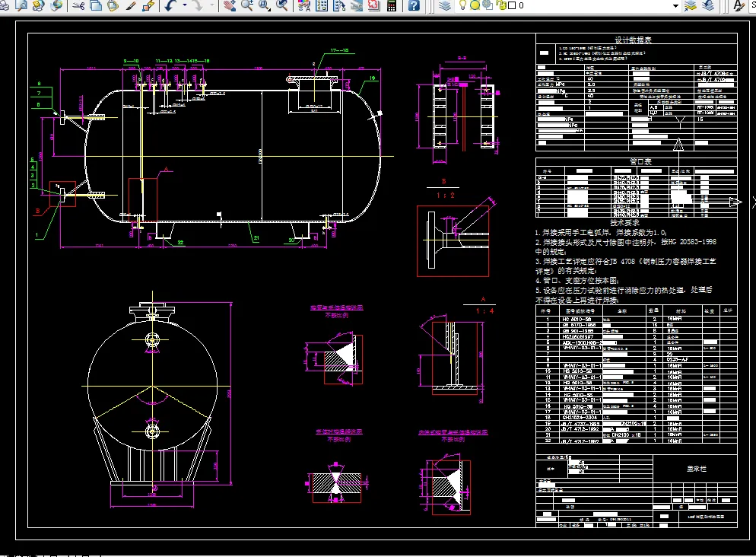Screen dimensions: 756x557
Task: Click the Publish icon with printer
Action: [x=39, y=5]
